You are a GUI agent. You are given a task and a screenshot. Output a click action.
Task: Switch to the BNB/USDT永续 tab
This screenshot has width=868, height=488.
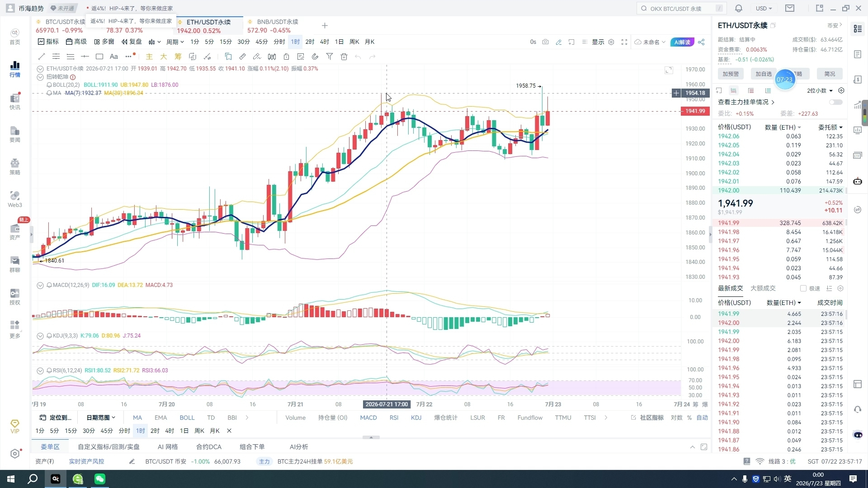[x=278, y=22]
